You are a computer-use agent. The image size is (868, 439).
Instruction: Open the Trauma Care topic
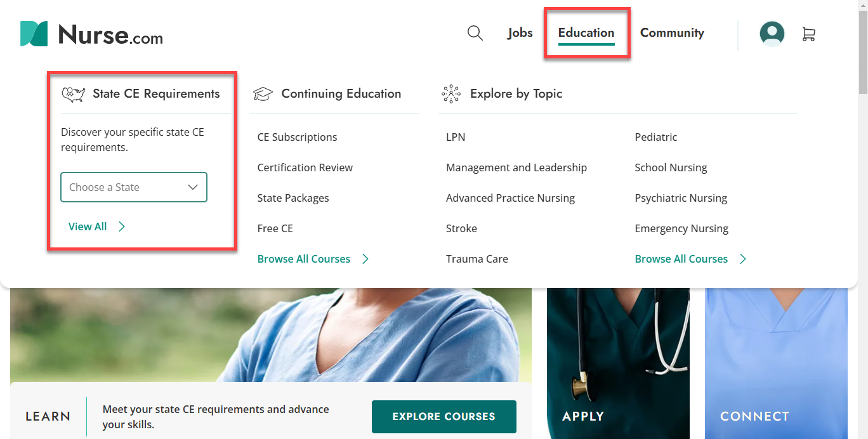[x=477, y=259]
